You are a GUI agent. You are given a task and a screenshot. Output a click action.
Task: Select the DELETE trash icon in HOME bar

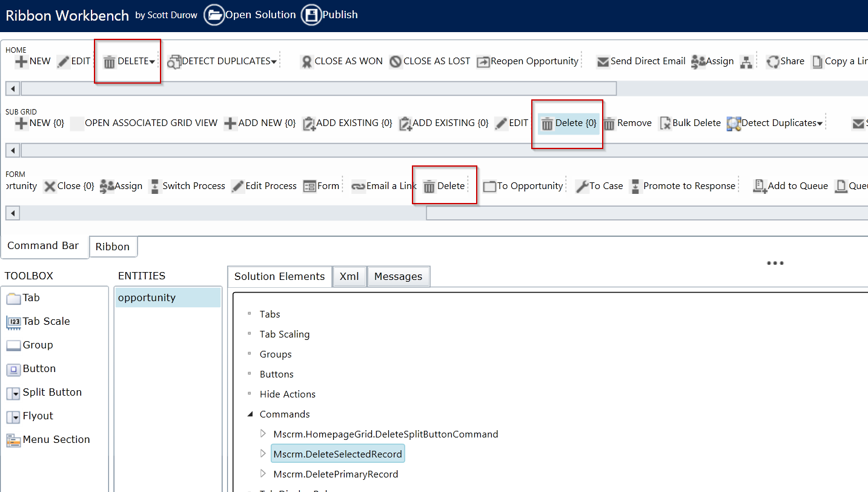pos(110,61)
